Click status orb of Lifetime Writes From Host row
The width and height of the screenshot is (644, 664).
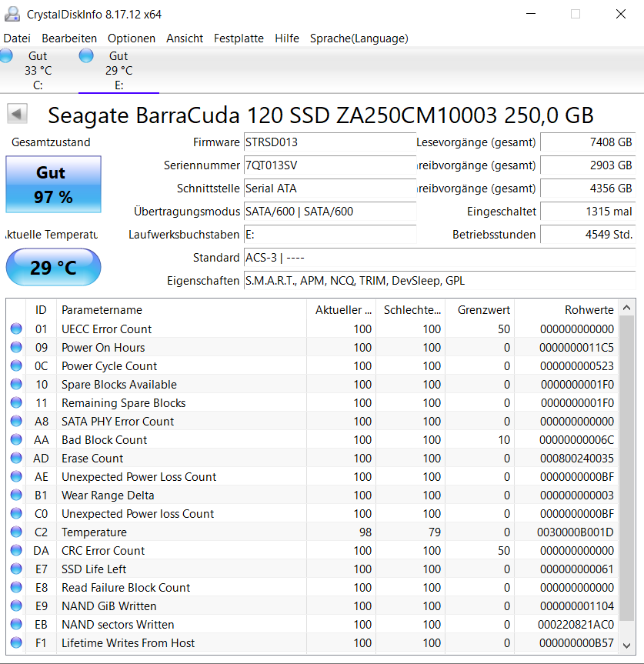(x=16, y=642)
